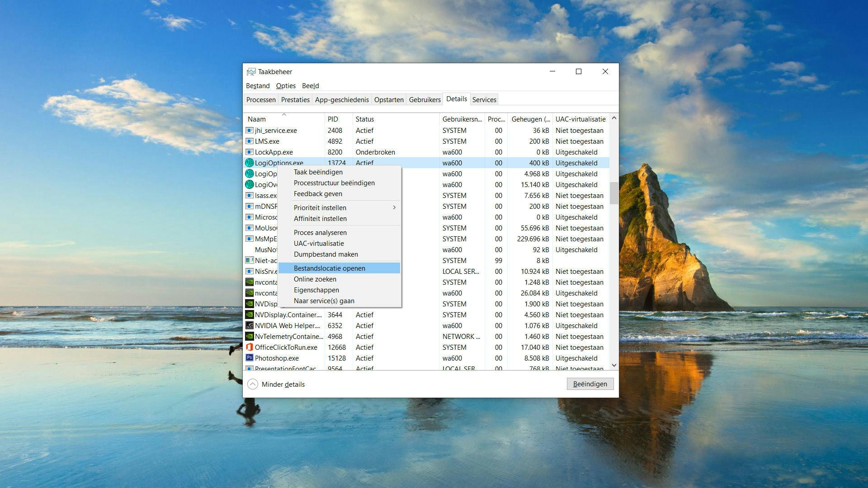Click the LockApp.exe process icon
This screenshot has height=488, width=868.
click(x=249, y=152)
